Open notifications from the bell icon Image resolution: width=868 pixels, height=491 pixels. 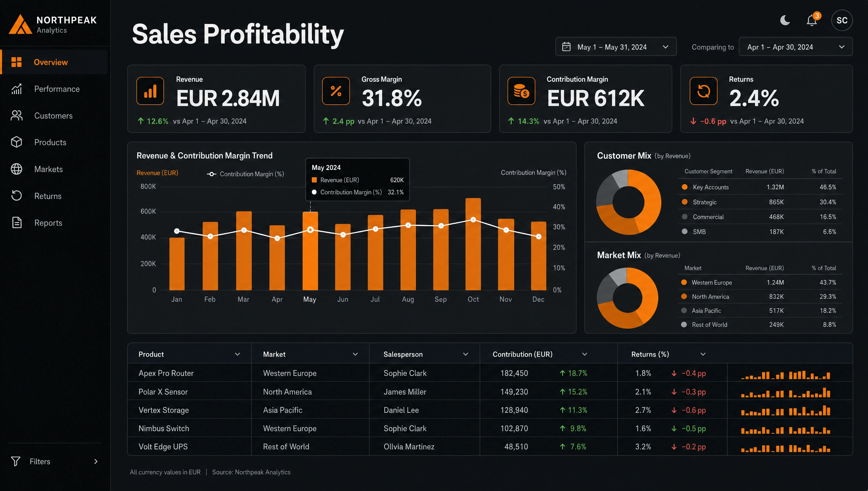(812, 20)
